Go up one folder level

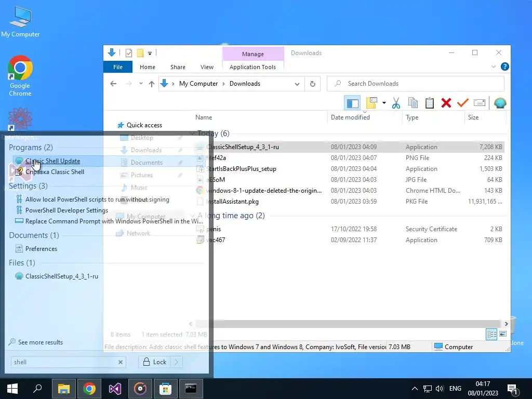(x=152, y=84)
